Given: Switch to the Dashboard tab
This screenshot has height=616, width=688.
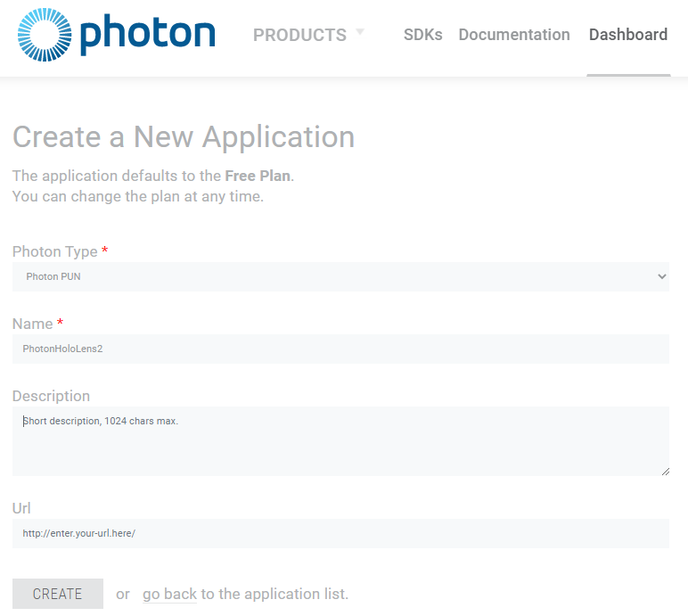Looking at the screenshot, I should pos(628,35).
